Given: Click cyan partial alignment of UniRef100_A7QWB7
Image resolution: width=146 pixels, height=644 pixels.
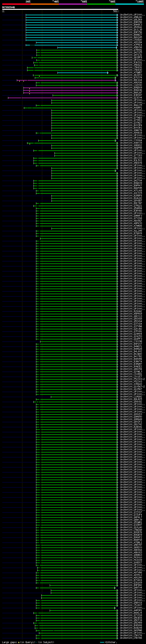Looking at the screenshot, I should [x=83, y=73].
